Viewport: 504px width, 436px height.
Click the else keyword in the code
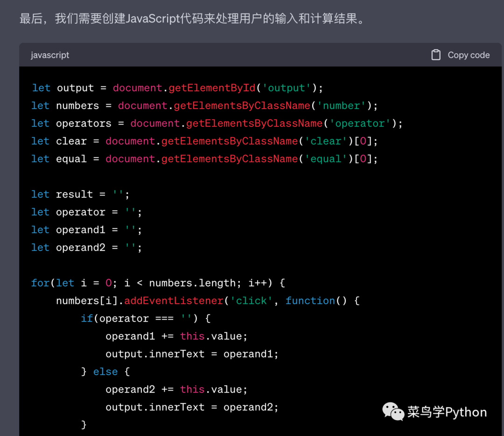tap(105, 372)
